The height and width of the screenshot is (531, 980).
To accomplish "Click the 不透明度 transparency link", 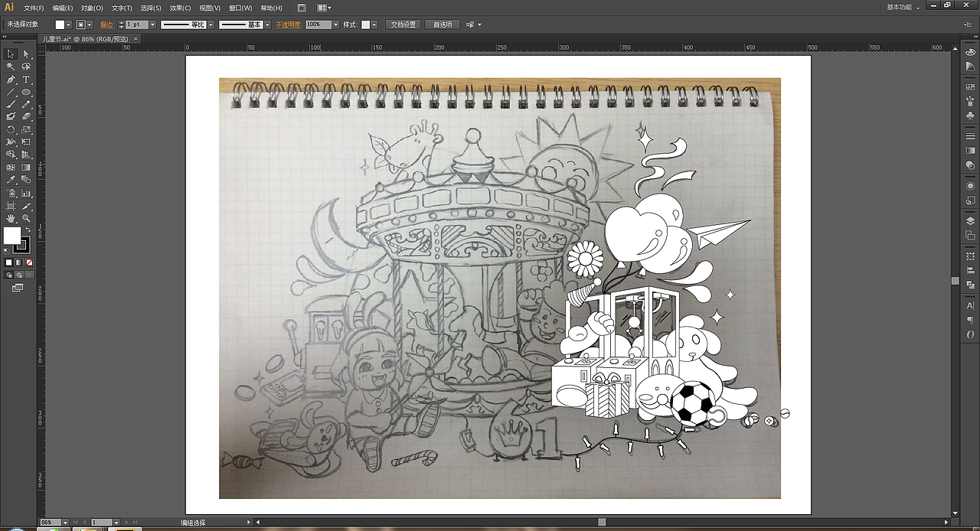I will pos(289,24).
